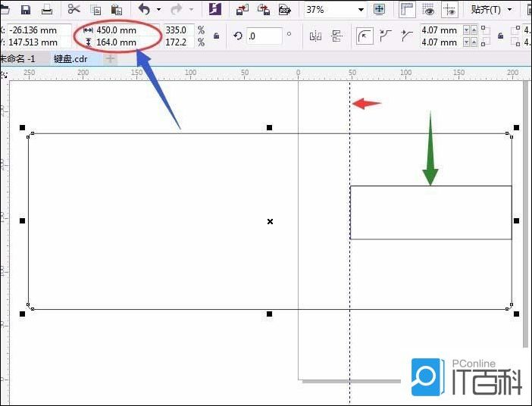Image resolution: width=532 pixels, height=406 pixels.
Task: Open full-screen preview icon
Action: click(379, 10)
